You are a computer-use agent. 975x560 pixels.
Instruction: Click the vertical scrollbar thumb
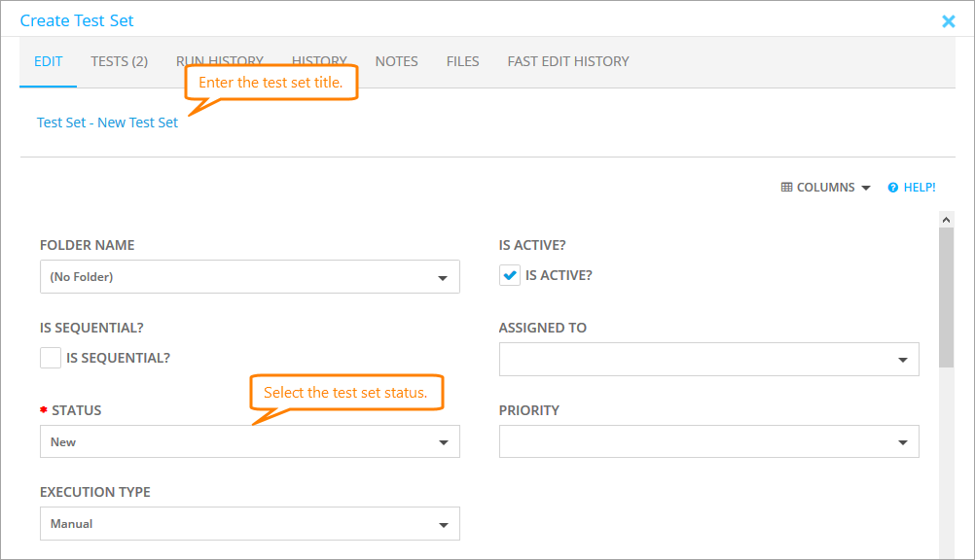point(946,297)
